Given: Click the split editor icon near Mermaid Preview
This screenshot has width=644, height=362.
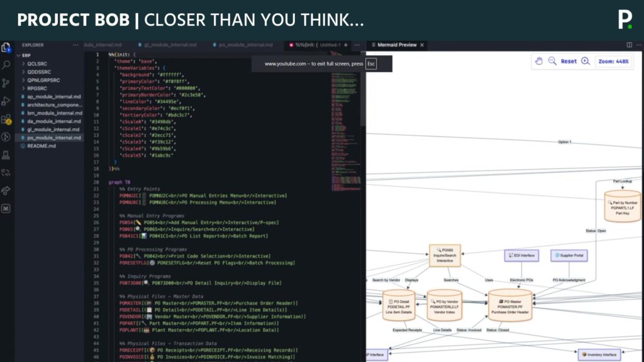Looking at the screenshot, I should [628, 44].
